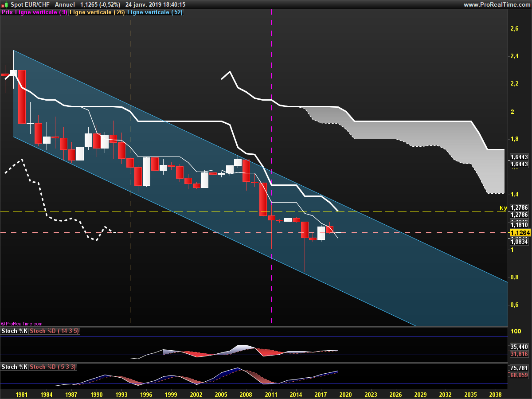Click the 35,440 stochastic value tag
The image size is (532, 399).
coord(519,347)
